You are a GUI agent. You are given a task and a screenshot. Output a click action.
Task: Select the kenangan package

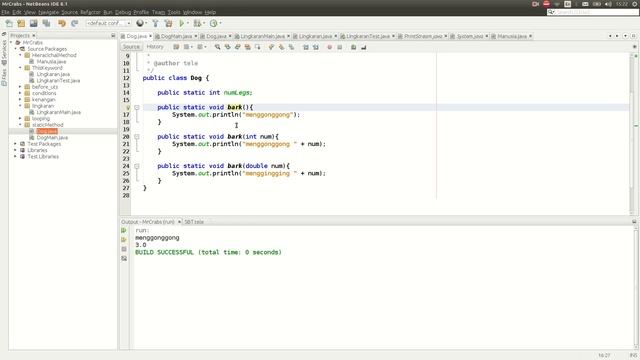pos(43,100)
